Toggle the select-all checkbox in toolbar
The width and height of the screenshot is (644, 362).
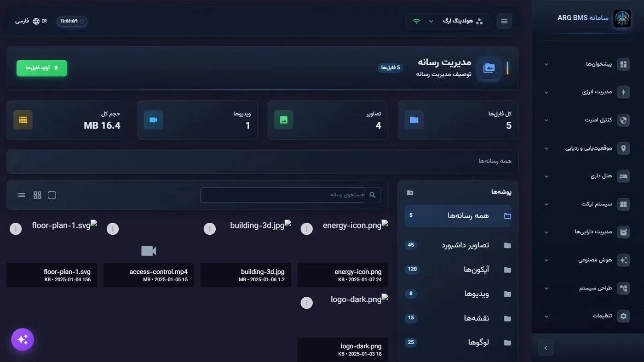point(52,195)
